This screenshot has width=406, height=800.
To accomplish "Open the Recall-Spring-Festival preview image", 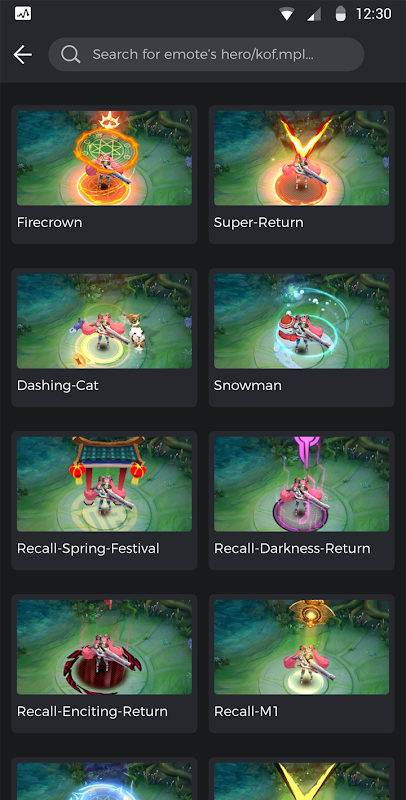I will click(x=105, y=484).
